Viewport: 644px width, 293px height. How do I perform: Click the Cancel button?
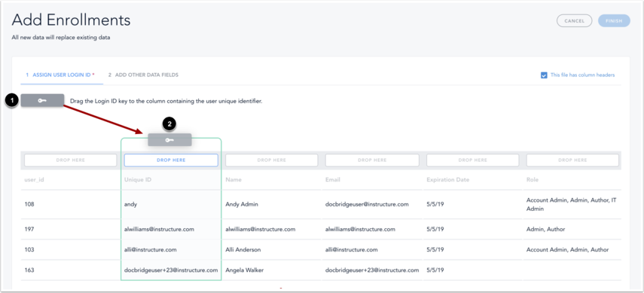pos(574,20)
